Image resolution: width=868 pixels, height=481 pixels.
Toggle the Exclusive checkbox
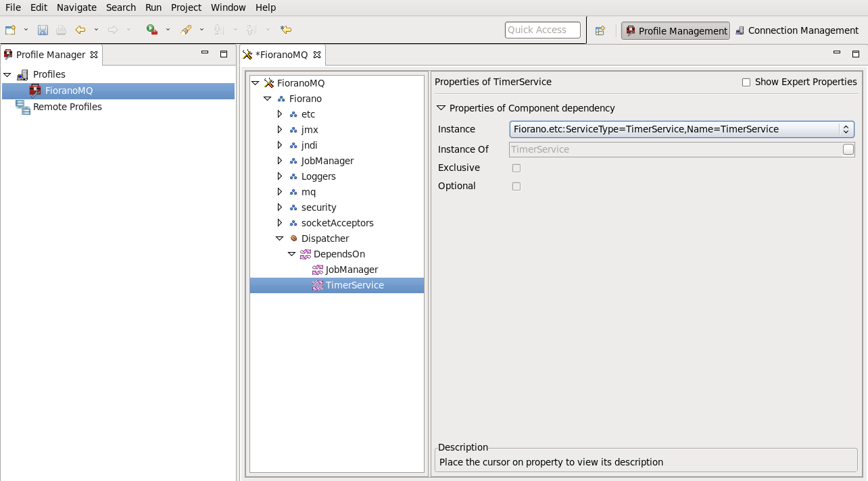[x=516, y=168]
